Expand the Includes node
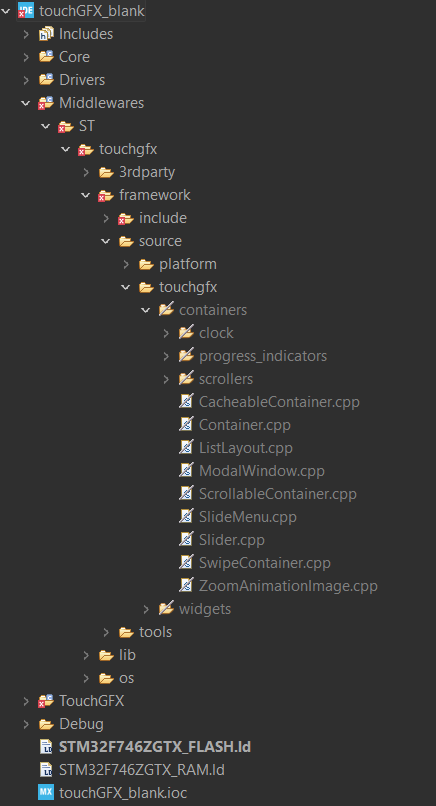This screenshot has height=806, width=436. (x=26, y=34)
